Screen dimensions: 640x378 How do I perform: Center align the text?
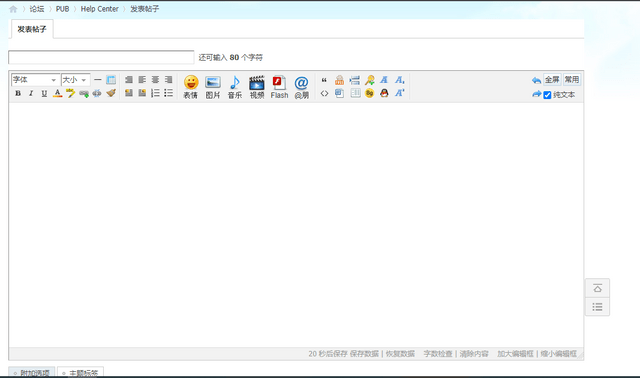click(x=156, y=80)
